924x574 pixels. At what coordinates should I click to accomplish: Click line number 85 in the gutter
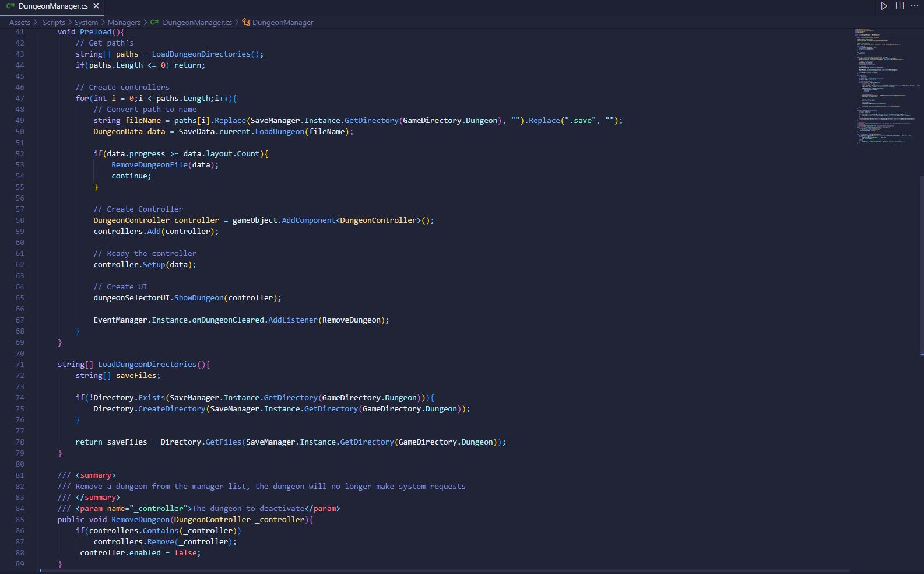[20, 519]
